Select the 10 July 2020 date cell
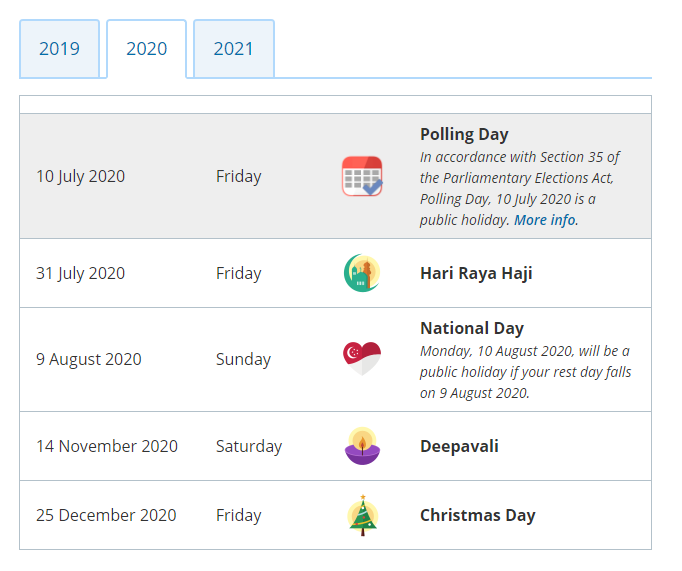Image resolution: width=682 pixels, height=571 pixels. [x=80, y=176]
